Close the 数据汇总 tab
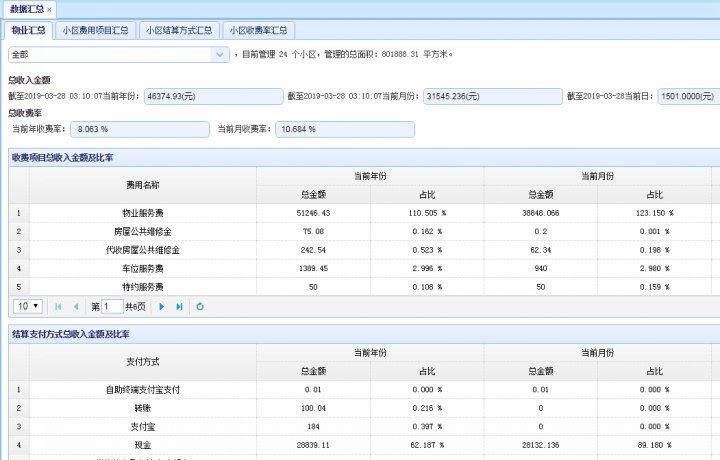This screenshot has height=460, width=720. point(50,9)
